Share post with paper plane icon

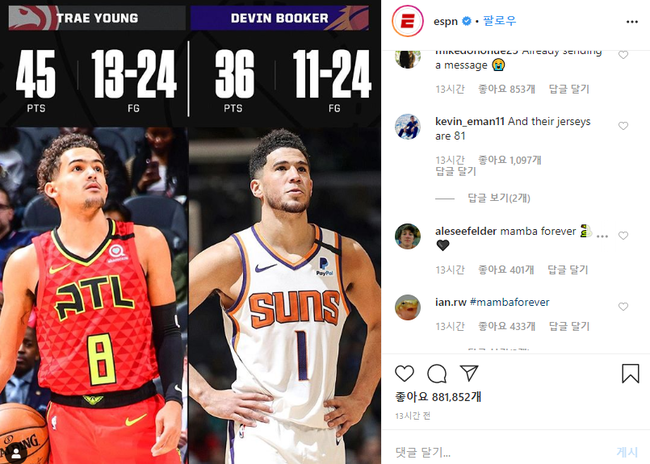pyautogui.click(x=469, y=373)
